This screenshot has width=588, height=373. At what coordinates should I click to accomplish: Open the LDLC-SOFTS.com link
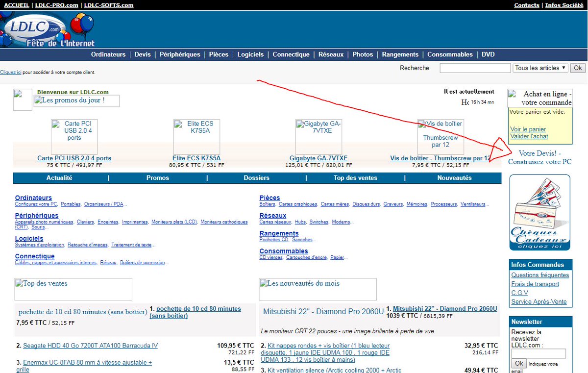coord(109,5)
